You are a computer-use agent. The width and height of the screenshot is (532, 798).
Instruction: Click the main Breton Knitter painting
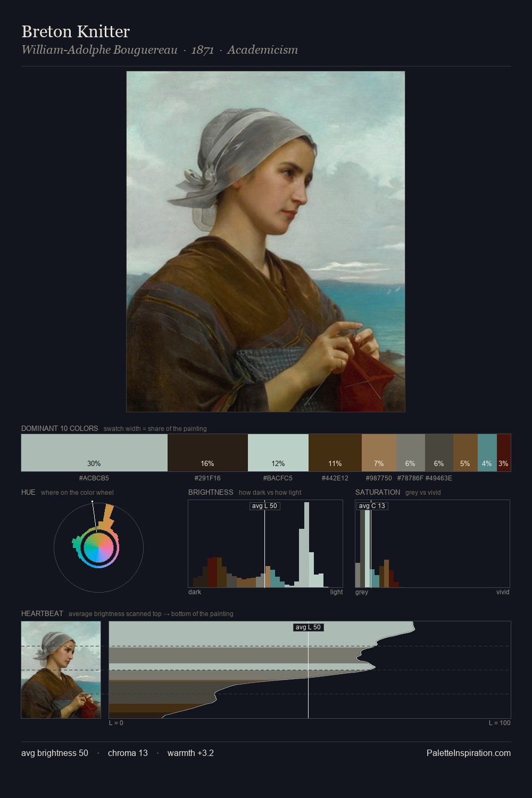point(265,242)
